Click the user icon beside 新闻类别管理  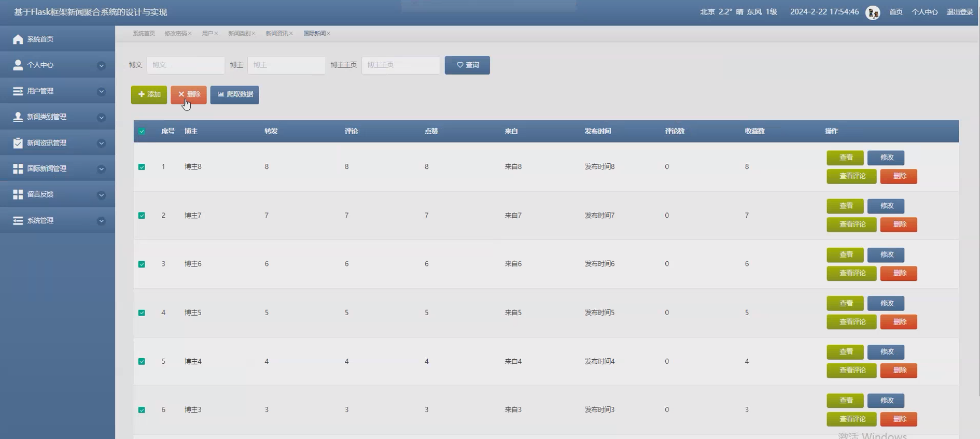18,117
